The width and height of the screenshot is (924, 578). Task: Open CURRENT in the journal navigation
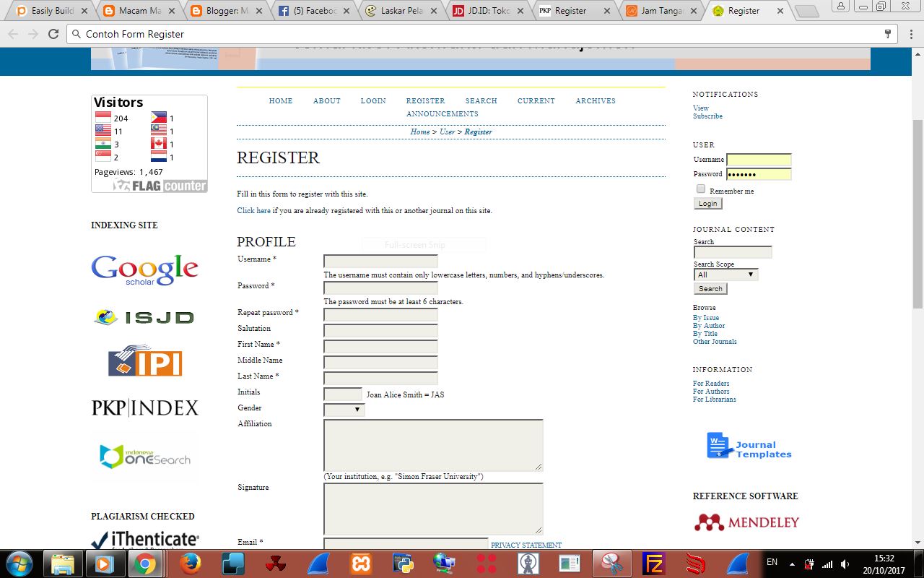pos(536,101)
